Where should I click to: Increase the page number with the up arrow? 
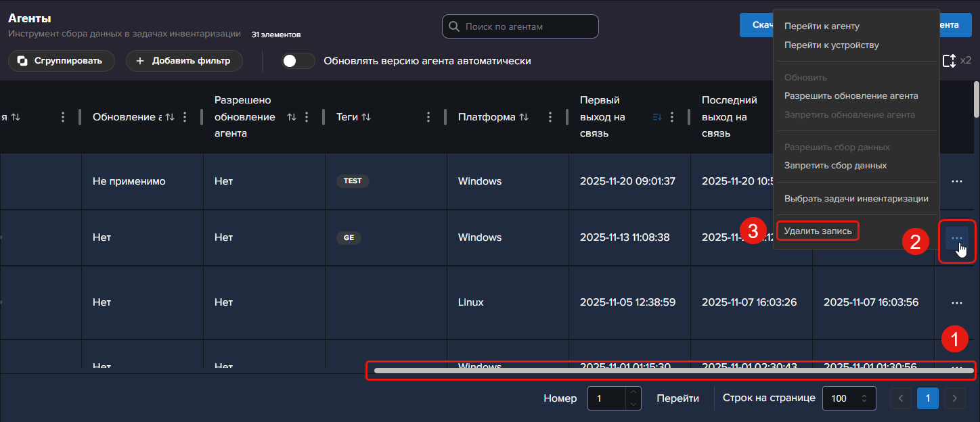633,393
